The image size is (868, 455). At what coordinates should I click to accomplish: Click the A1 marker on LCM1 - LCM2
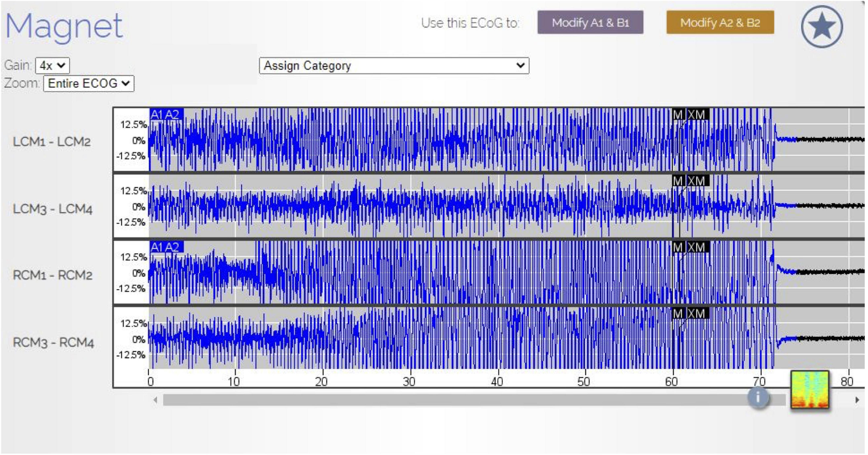(157, 115)
